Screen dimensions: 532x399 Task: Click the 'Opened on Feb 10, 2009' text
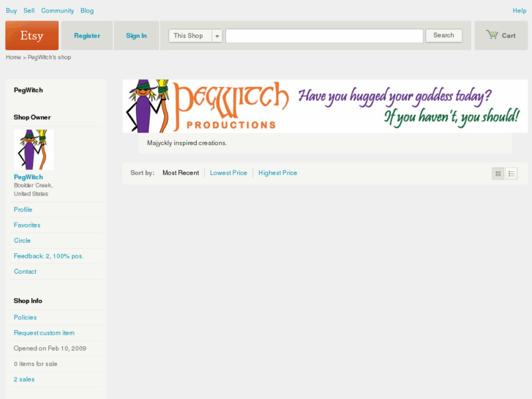click(x=50, y=348)
